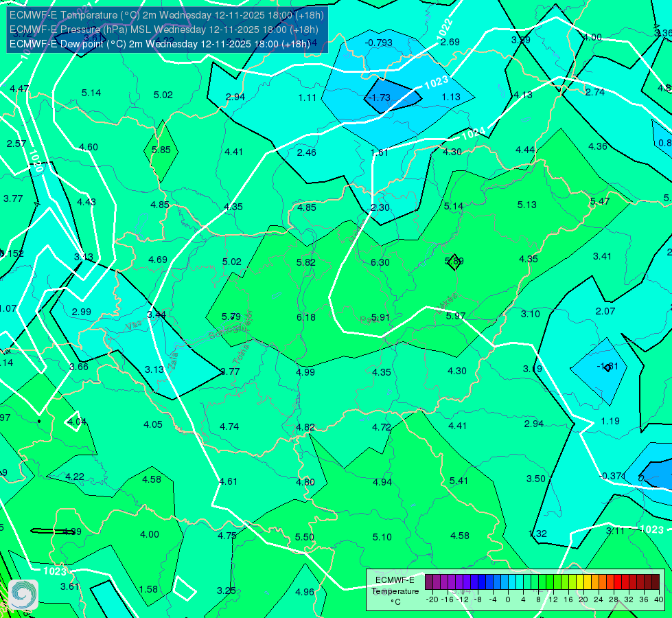
Task: Click the 5.97 temperature value
Action: tap(456, 316)
